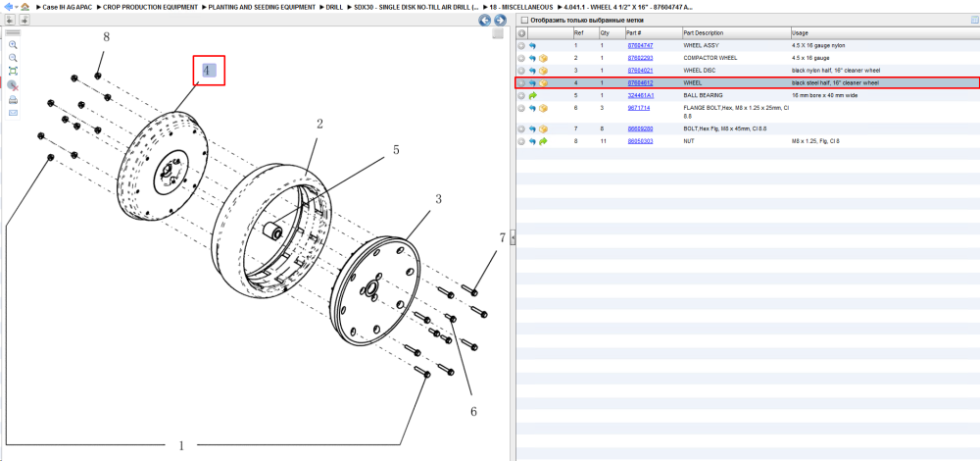Open CROP PRODUCTION EQUIPMENT breadcrumb level
Screen dimensions: 980x461
pos(150,7)
